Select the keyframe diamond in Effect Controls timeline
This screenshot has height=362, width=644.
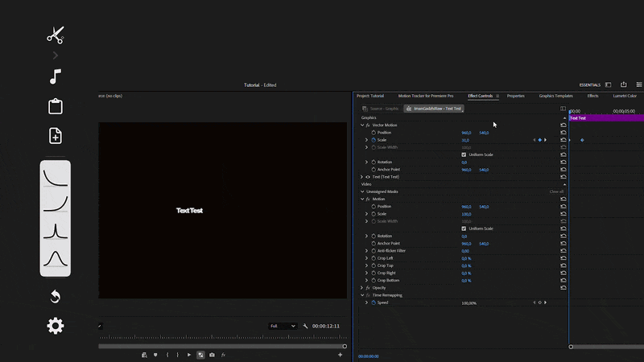582,140
